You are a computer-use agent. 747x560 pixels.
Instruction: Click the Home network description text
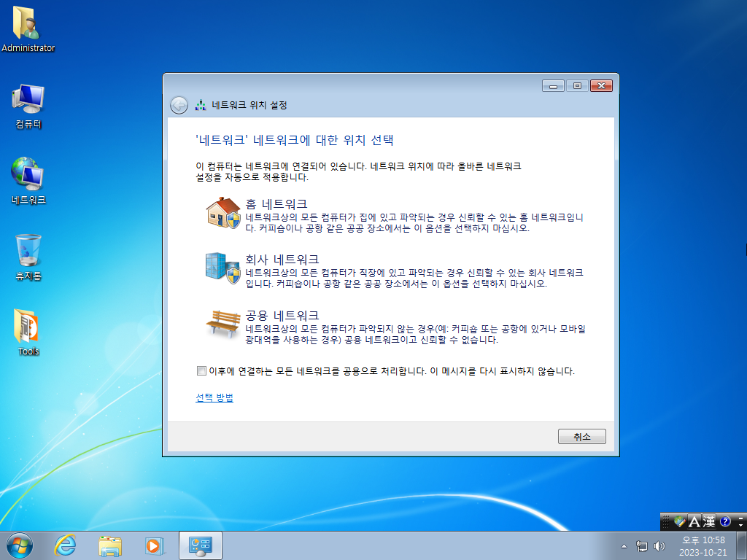coord(414,222)
